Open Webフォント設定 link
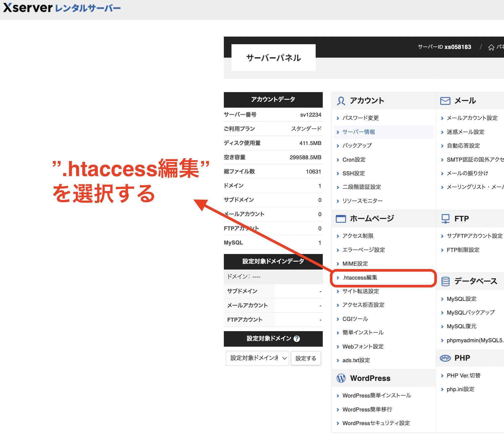The height and width of the screenshot is (438, 504). point(363,346)
